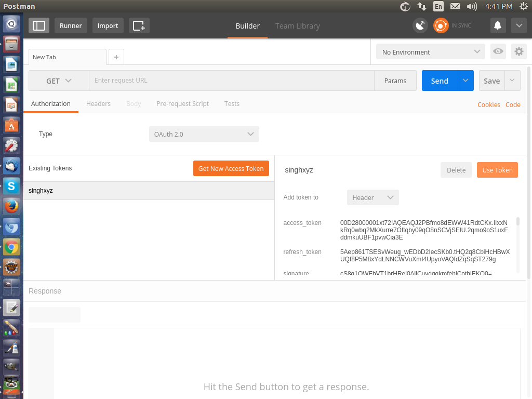
Task: Open System Settings wrench icon
Action: click(11, 145)
